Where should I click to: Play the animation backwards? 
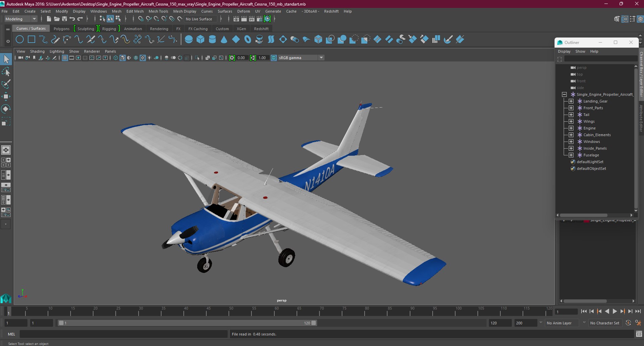pos(607,311)
